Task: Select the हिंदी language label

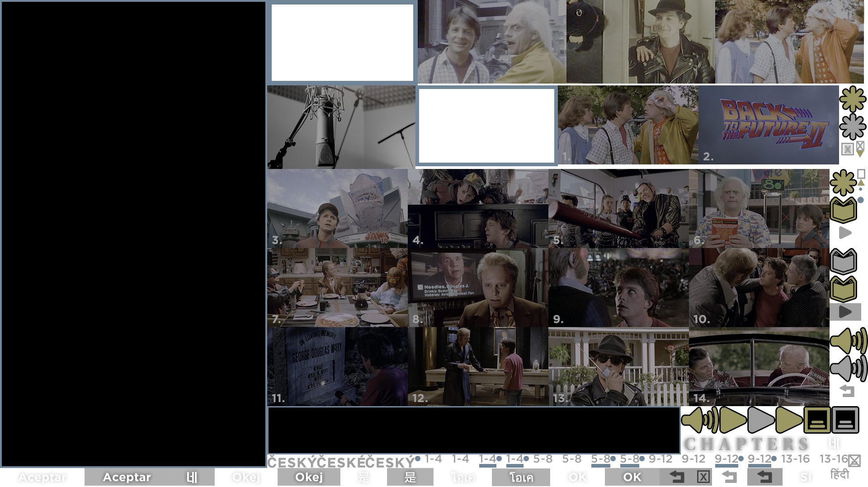Action: coord(840,474)
